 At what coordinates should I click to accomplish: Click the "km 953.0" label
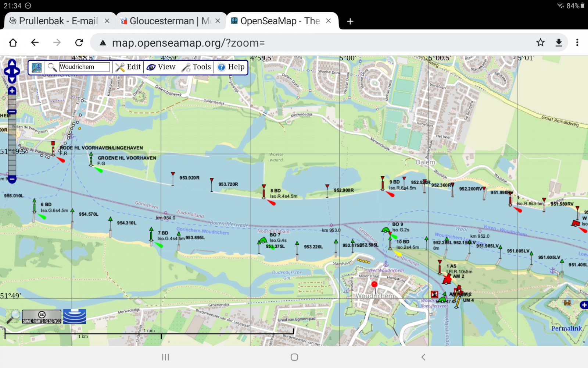[x=331, y=230]
